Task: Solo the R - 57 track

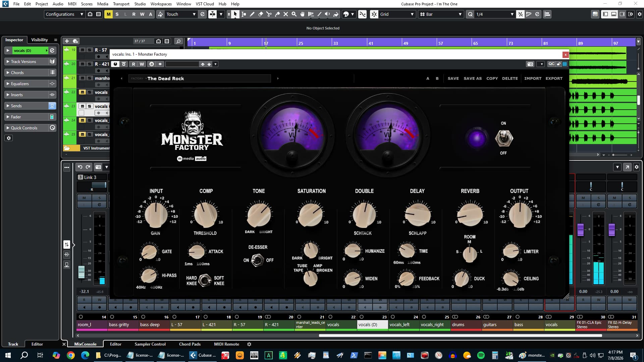Action: point(90,50)
